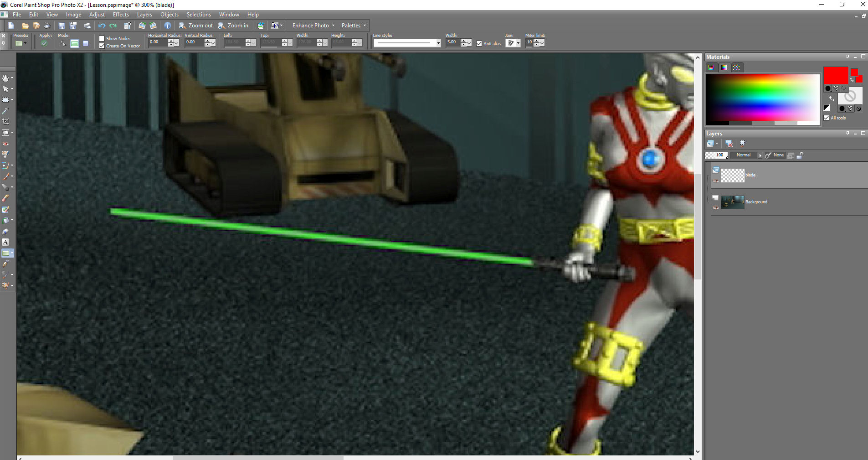
Task: Click the background material null swatch
Action: pyautogui.click(x=850, y=96)
